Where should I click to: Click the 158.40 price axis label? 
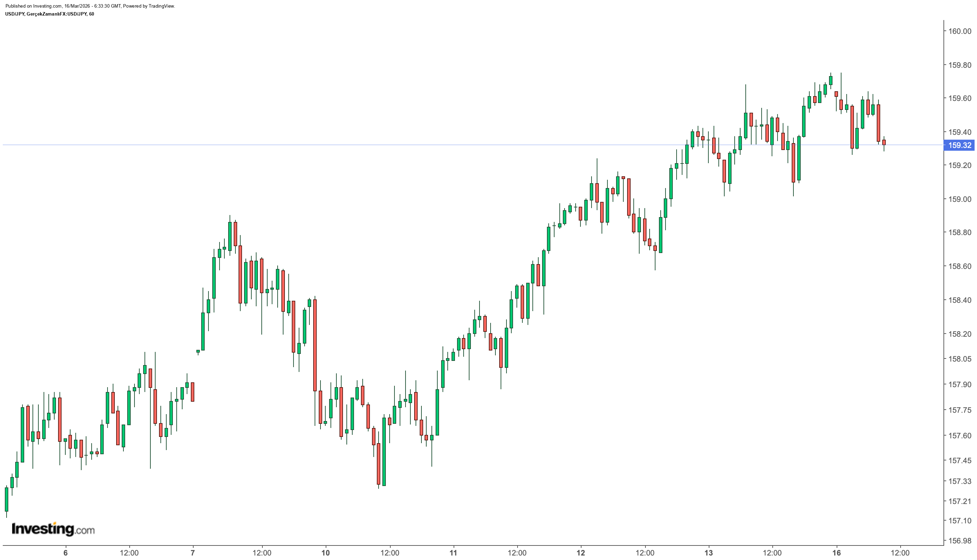pos(960,300)
